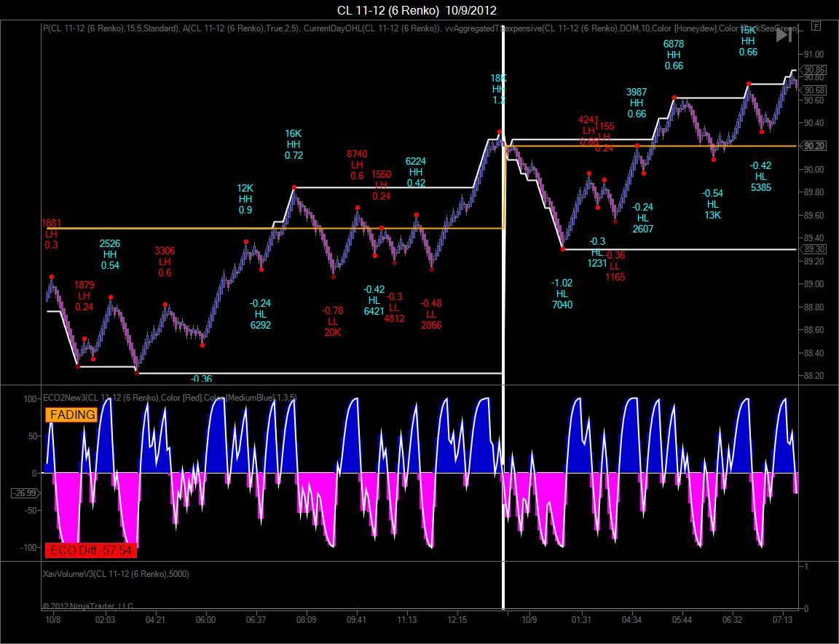Click the skip-to-latest-bar arrow icon

(784, 35)
